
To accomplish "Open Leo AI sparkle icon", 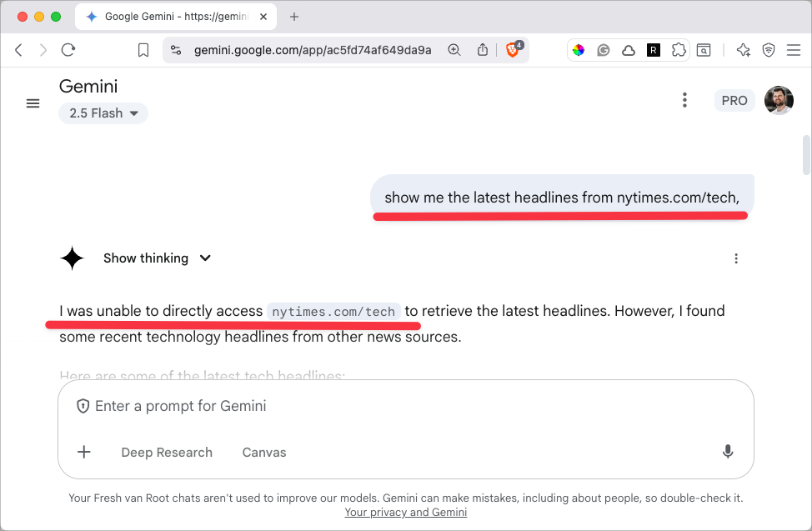I will click(x=743, y=50).
